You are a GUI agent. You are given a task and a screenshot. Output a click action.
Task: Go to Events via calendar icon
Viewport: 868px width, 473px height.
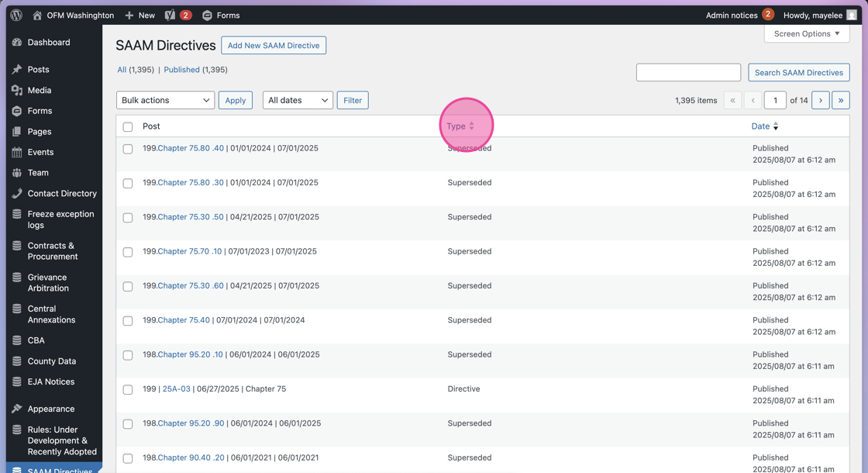coord(17,152)
